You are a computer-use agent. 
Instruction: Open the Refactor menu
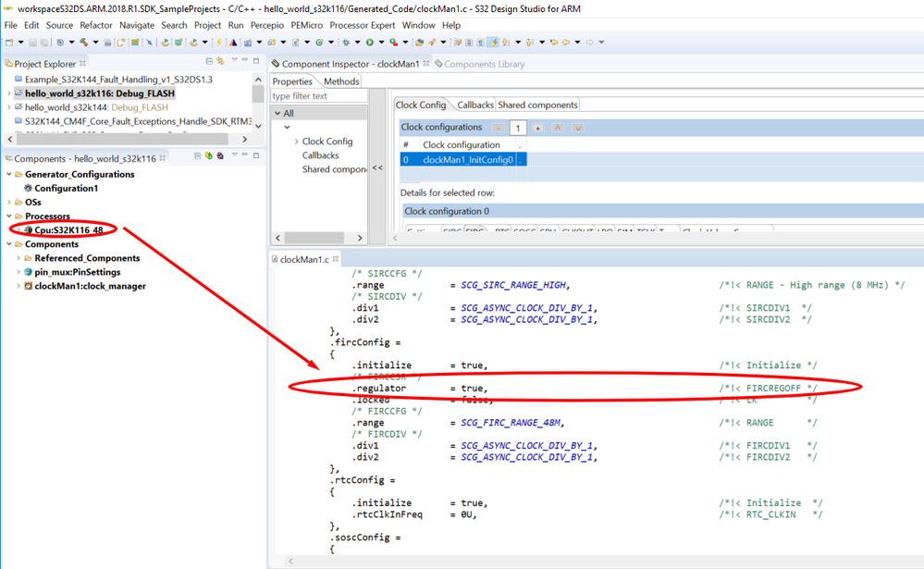(x=96, y=25)
